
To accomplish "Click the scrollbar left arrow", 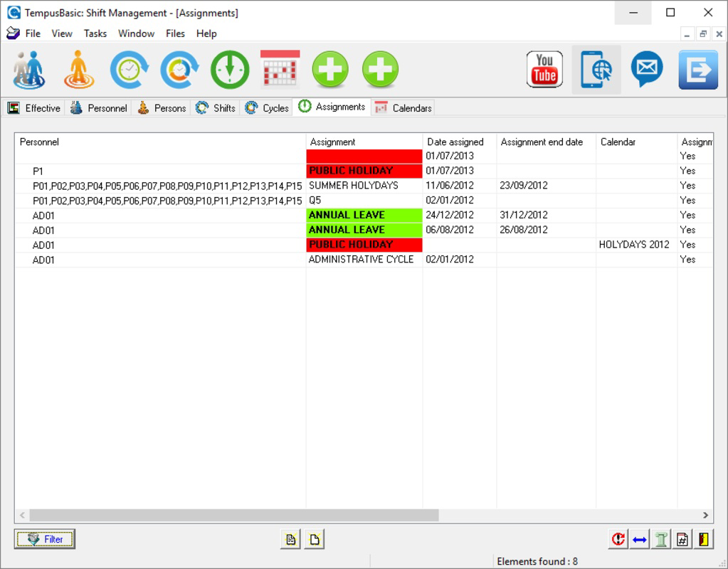I will tap(22, 515).
